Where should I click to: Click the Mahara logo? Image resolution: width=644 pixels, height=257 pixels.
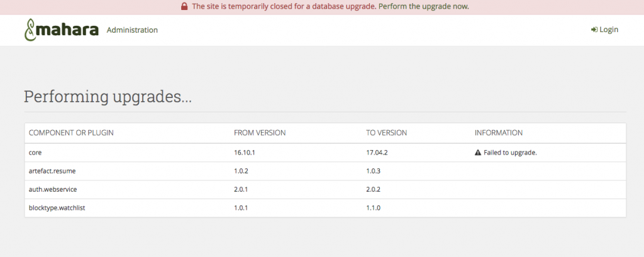tap(61, 30)
